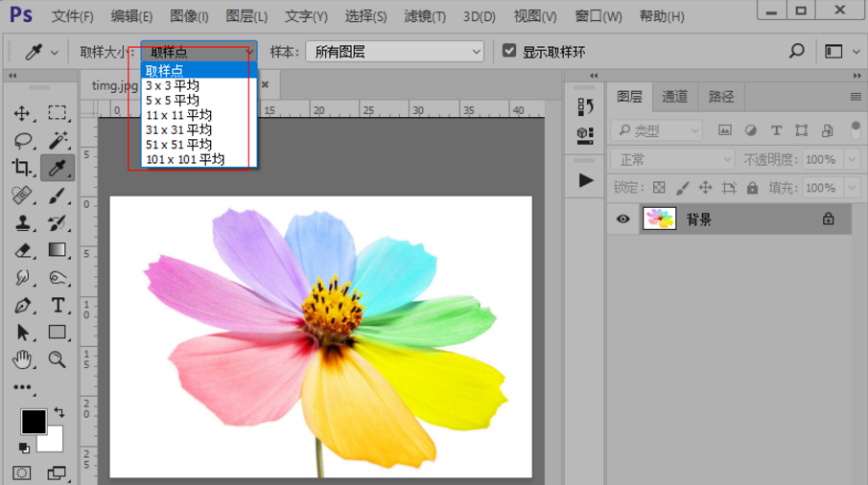Select the Move tool
The height and width of the screenshot is (485, 868).
point(22,113)
